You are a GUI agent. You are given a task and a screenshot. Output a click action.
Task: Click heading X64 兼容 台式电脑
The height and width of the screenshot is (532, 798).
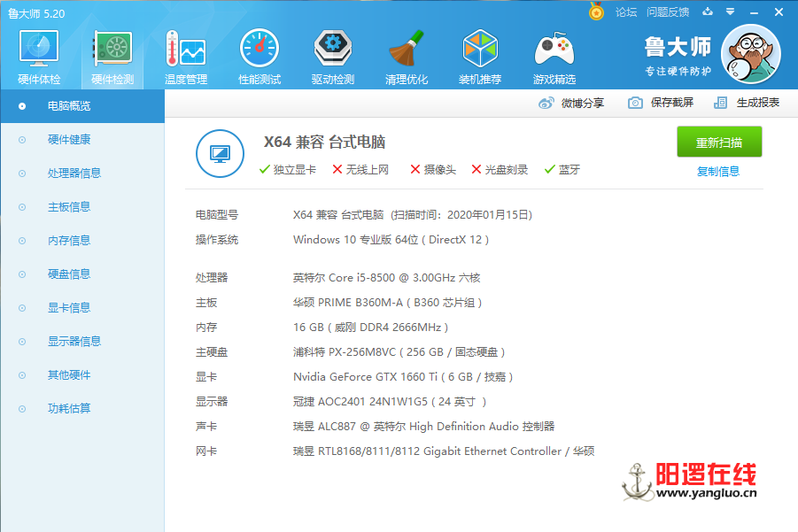coord(324,142)
